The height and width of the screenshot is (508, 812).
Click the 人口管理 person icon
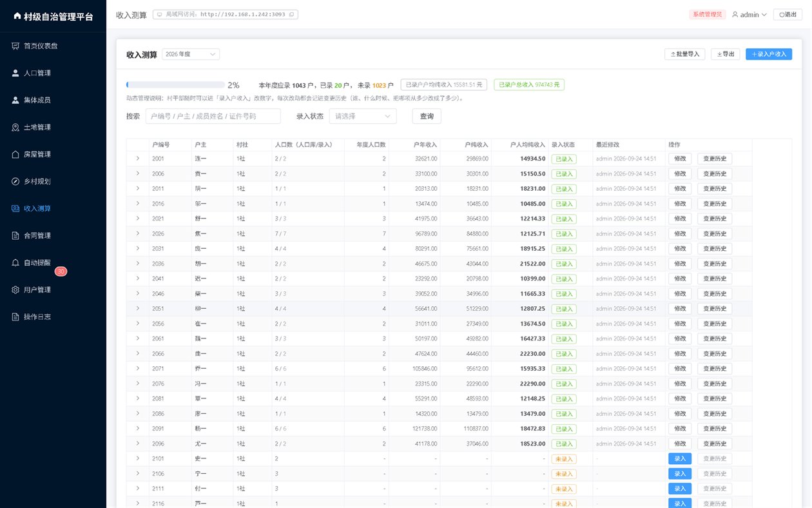tap(15, 73)
